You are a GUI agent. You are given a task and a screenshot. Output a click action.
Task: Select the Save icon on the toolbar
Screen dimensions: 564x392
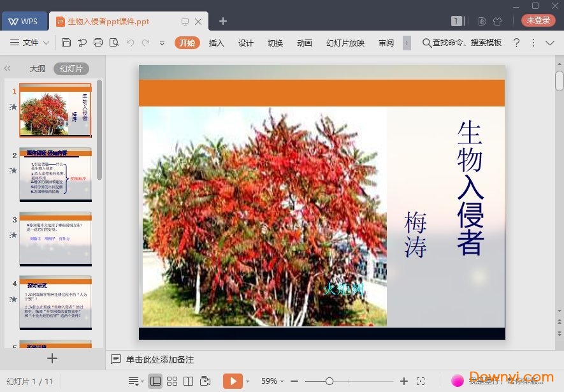click(x=67, y=42)
